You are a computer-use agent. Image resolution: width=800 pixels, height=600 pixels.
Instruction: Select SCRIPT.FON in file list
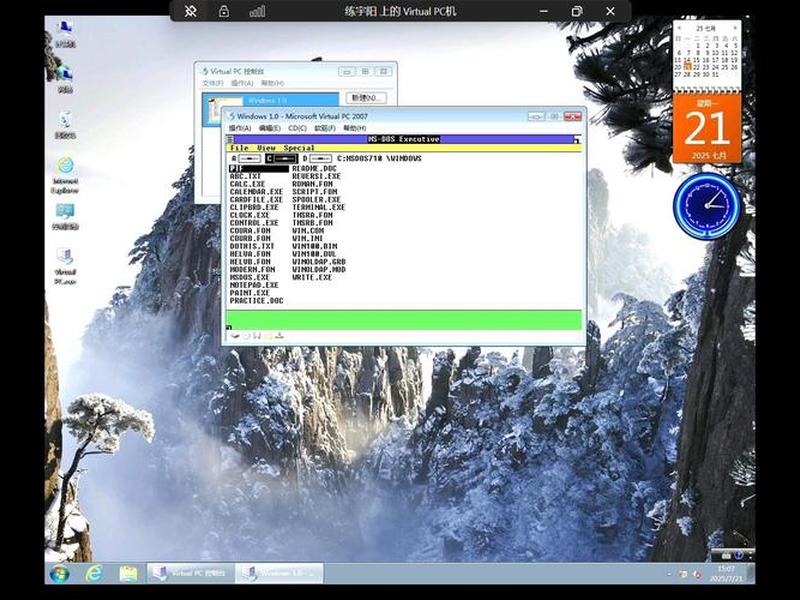pos(314,192)
